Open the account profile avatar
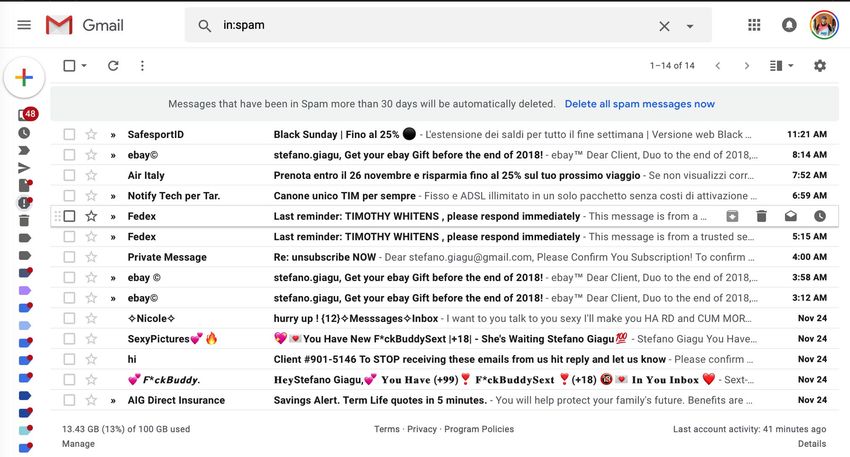This screenshot has height=457, width=850. tap(824, 25)
